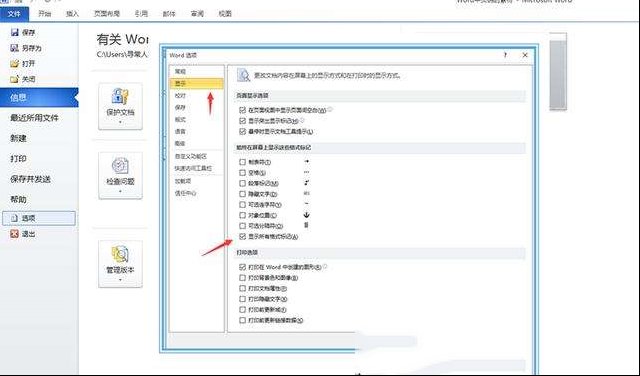Enable 打印文档属性 checkbox
The image size is (640, 376).
coord(242,289)
